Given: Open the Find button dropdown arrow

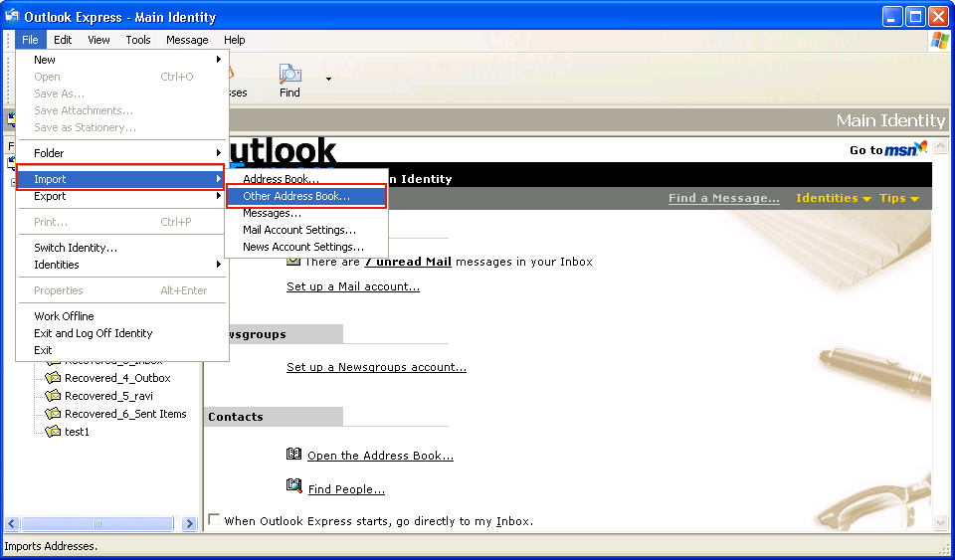Looking at the screenshot, I should tap(329, 80).
